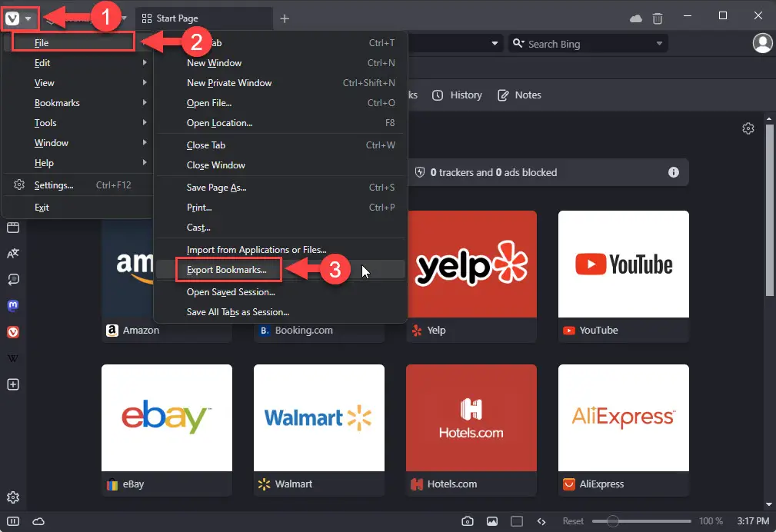Click the synced tabs cloud icon
Viewport: 776px width, 532px height.
pyautogui.click(x=636, y=18)
